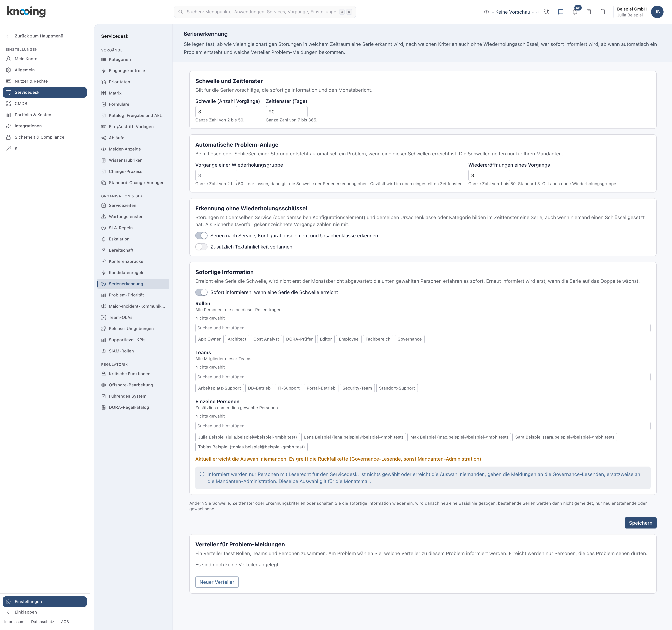The height and width of the screenshot is (630, 672).
Task: Click the Integrationen link icon
Action: pyautogui.click(x=8, y=126)
